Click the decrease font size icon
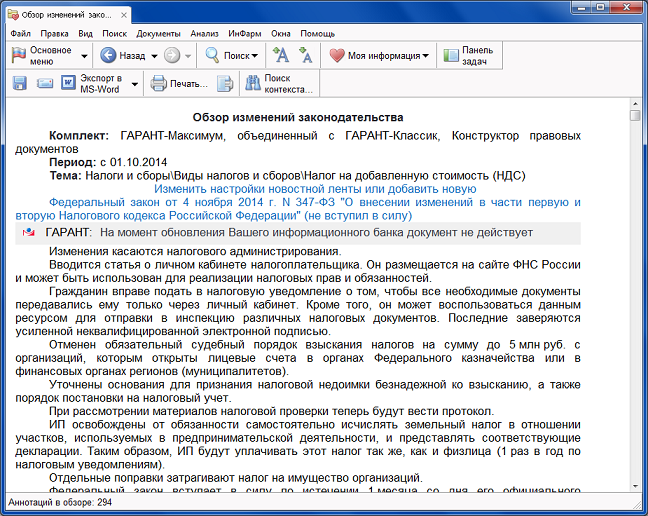Screen dimensions: 648x516 tap(305, 56)
